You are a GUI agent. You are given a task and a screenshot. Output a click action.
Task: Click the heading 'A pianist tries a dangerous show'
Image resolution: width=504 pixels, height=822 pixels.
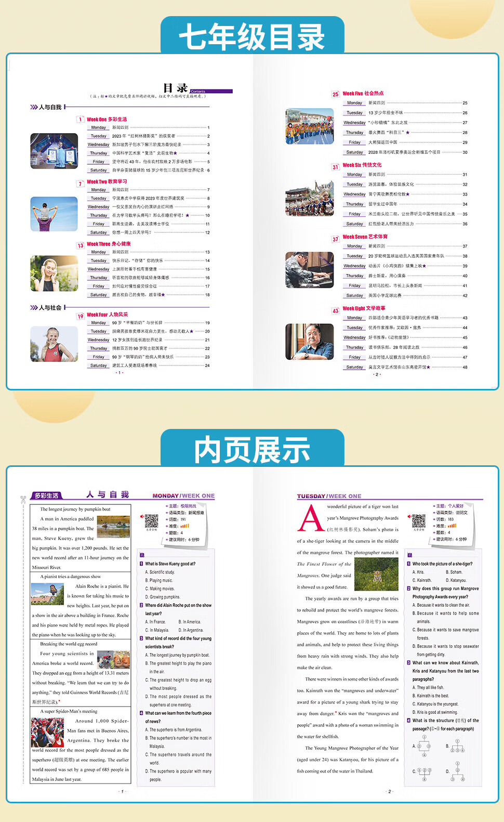pos(71,577)
